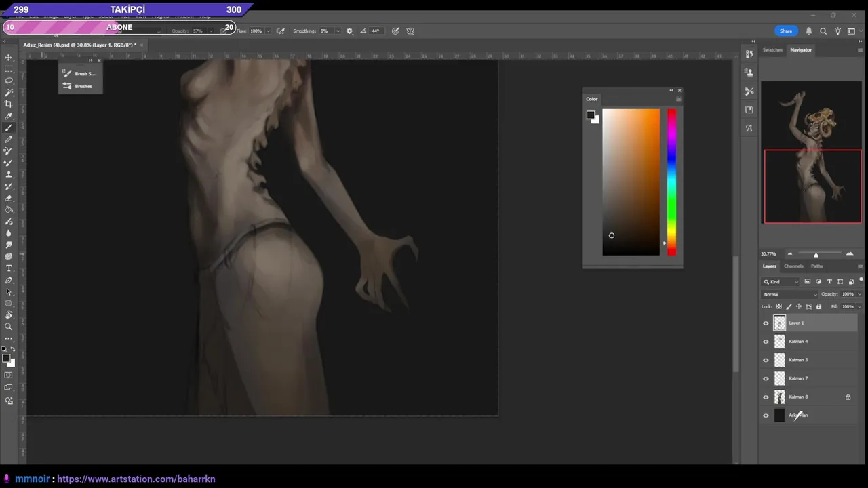
Task: Filter layers by text type icon
Action: [829, 281]
